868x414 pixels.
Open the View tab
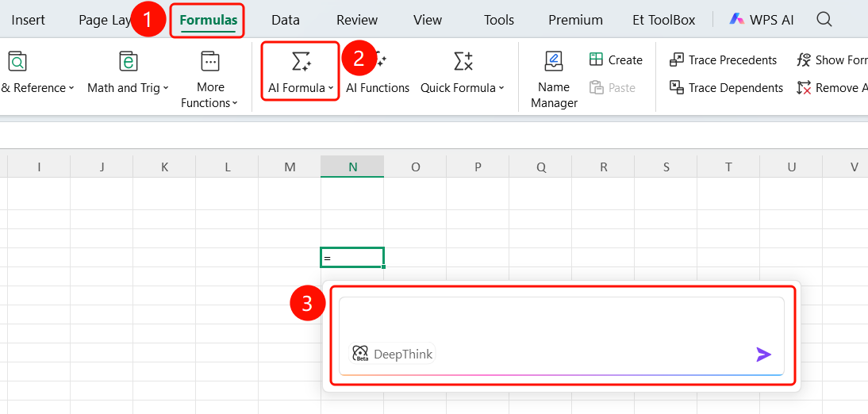[428, 21]
